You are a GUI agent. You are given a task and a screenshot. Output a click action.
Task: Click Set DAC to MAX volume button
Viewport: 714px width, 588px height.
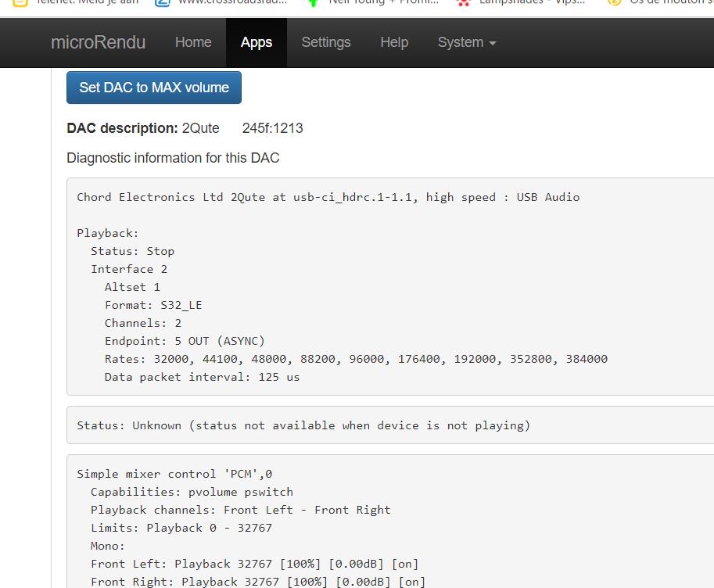[x=154, y=88]
